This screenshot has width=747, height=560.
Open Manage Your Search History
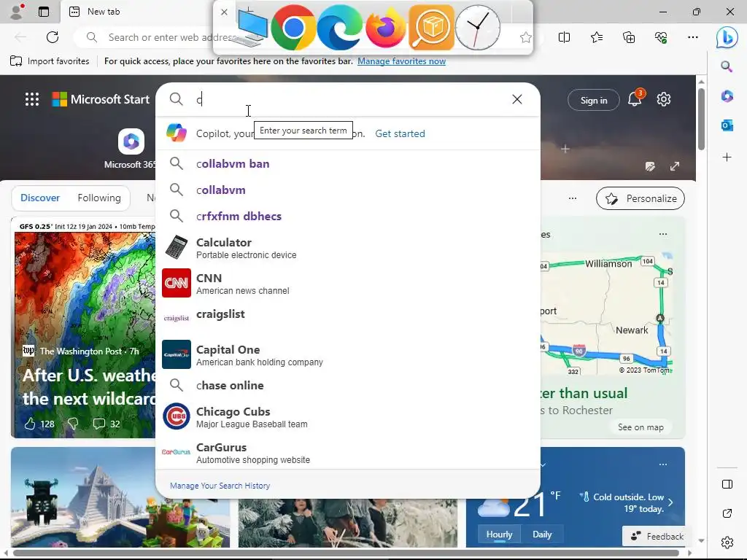(220, 486)
